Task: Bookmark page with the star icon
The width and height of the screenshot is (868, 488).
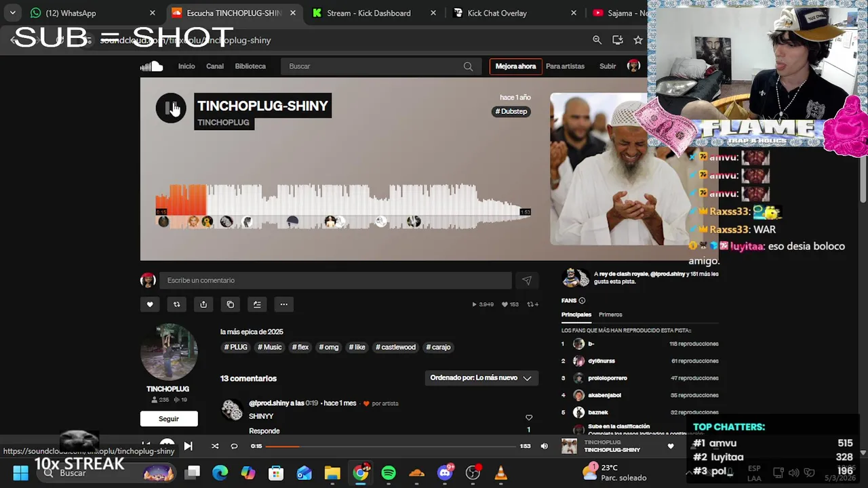Action: (x=638, y=40)
